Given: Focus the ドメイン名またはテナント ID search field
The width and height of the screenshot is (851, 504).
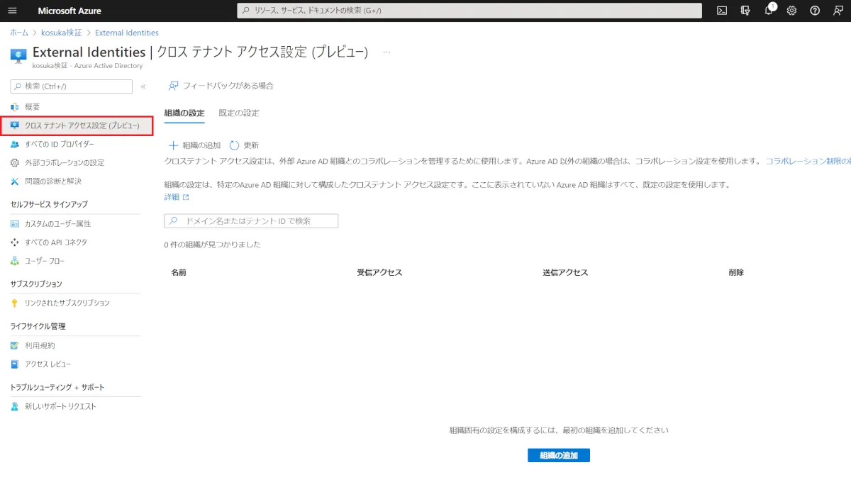Looking at the screenshot, I should pos(251,221).
